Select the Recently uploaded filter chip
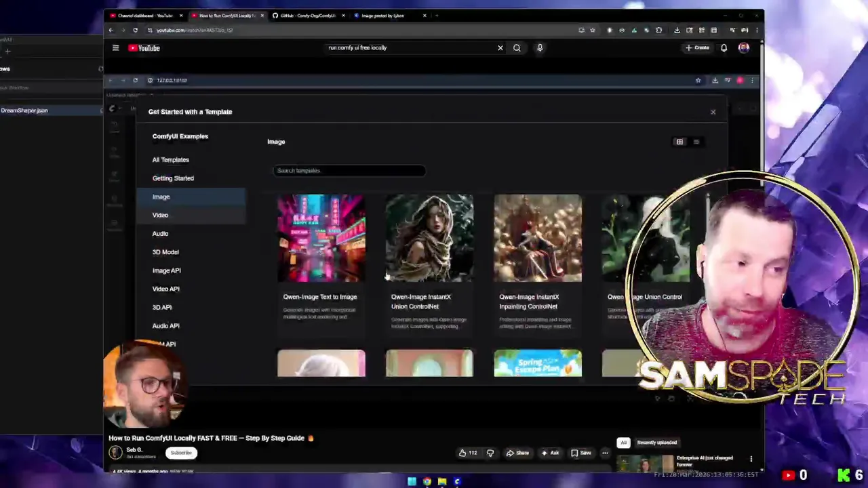The height and width of the screenshot is (488, 868). pos(656,443)
